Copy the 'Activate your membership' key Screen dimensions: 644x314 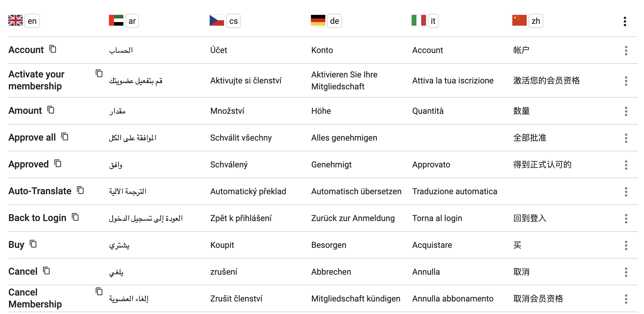coord(99,73)
